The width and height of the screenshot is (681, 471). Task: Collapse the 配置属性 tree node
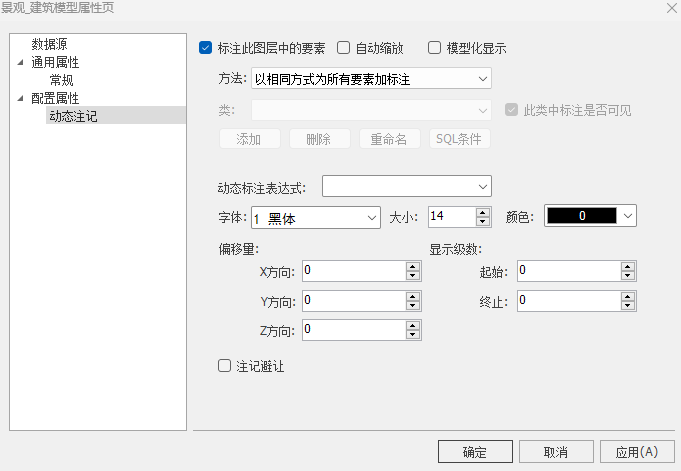(x=20, y=98)
